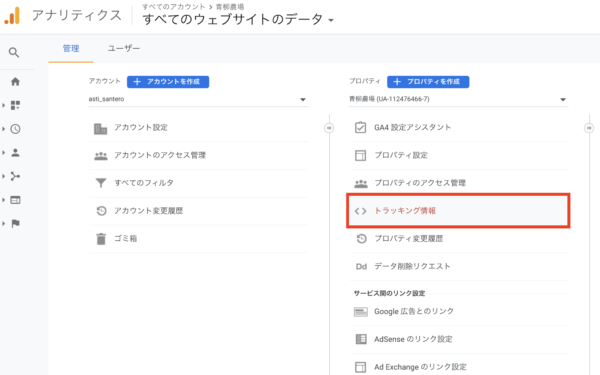Expand the Acquisition sidebar section arrow
Viewport: 600px width, 375px height.
coord(3,176)
